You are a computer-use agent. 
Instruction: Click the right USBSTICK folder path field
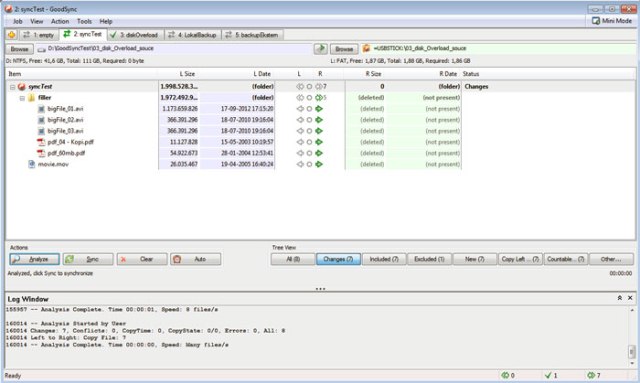point(498,49)
